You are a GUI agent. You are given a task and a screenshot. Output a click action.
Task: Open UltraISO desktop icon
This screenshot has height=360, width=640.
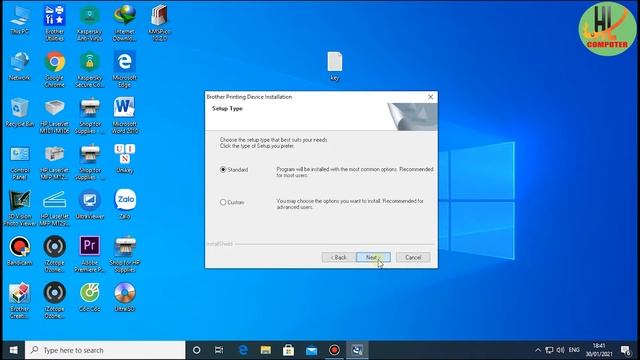pyautogui.click(x=125, y=298)
